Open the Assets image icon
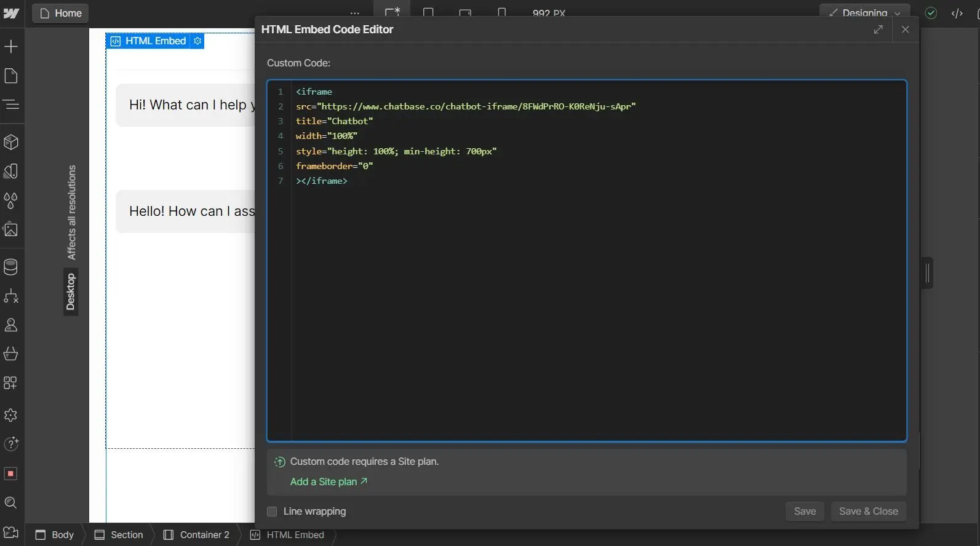Screen dimensions: 980x546 pyautogui.click(x=11, y=230)
